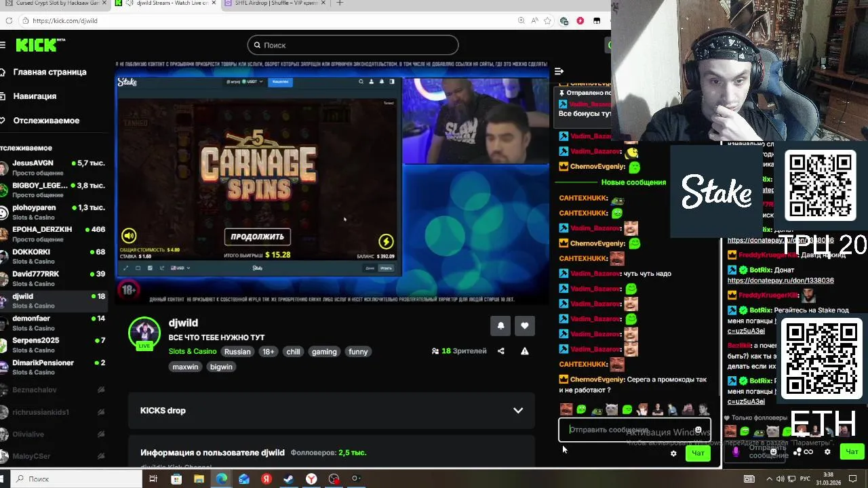Open plohoyparen channel in followed list
The width and height of the screenshot is (868, 488).
point(53,212)
